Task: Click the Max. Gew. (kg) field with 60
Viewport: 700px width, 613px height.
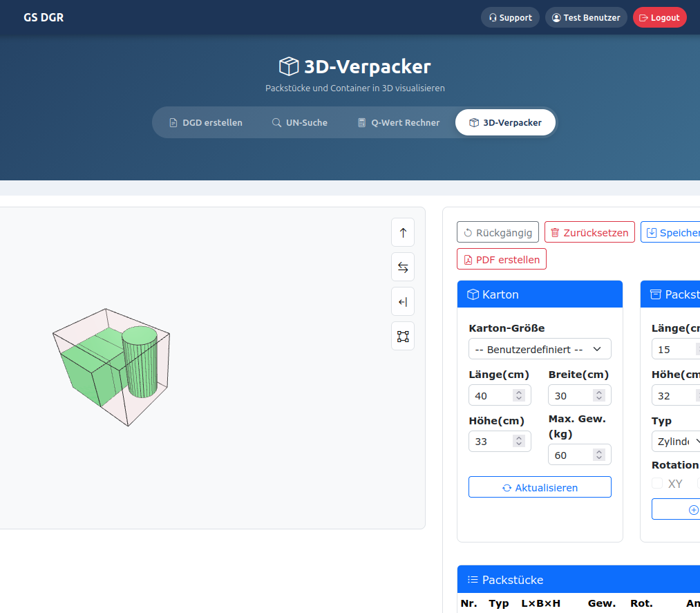Action: coord(580,455)
